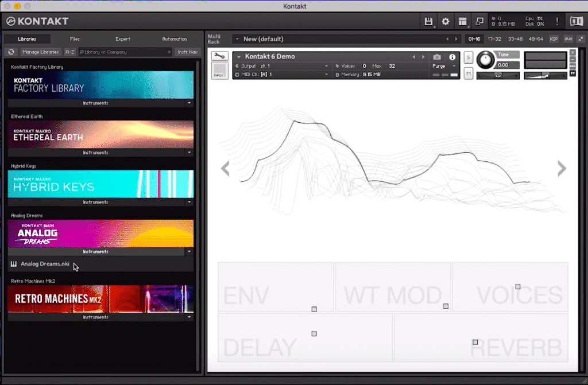Click the new instrument icon below the wrench
The image size is (588, 385).
[219, 71]
